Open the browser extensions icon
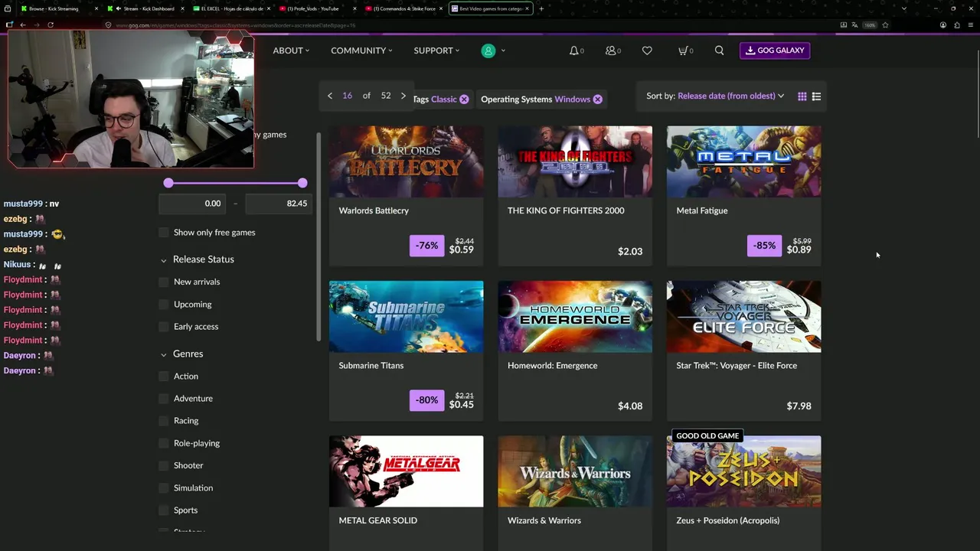 pos(957,24)
